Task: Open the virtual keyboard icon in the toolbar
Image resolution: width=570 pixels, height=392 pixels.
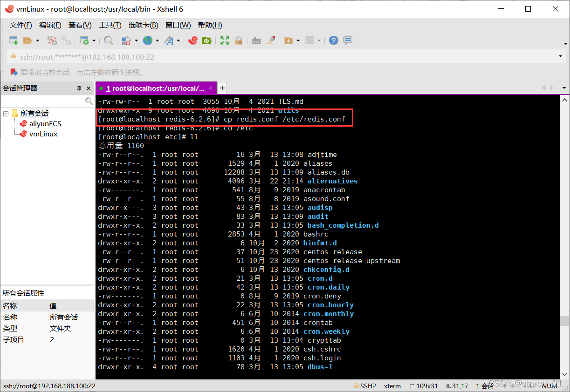Action: pos(256,41)
